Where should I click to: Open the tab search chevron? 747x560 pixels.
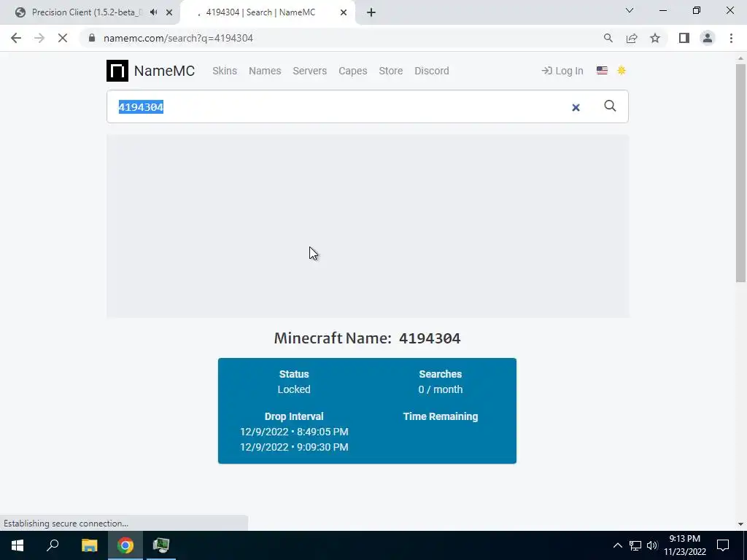pyautogui.click(x=630, y=10)
